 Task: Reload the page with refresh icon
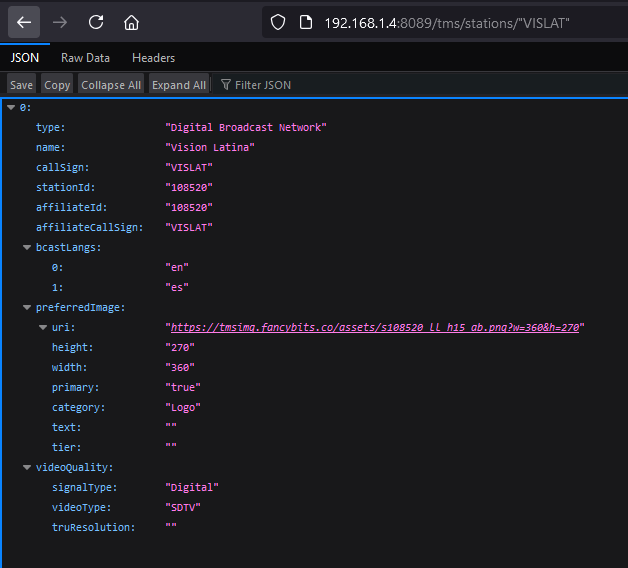96,22
